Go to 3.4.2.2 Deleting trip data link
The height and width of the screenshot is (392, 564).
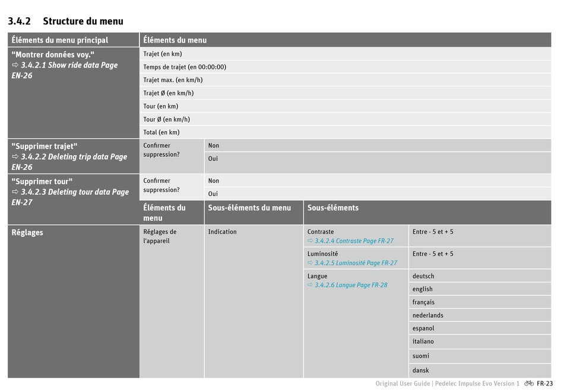74,157
